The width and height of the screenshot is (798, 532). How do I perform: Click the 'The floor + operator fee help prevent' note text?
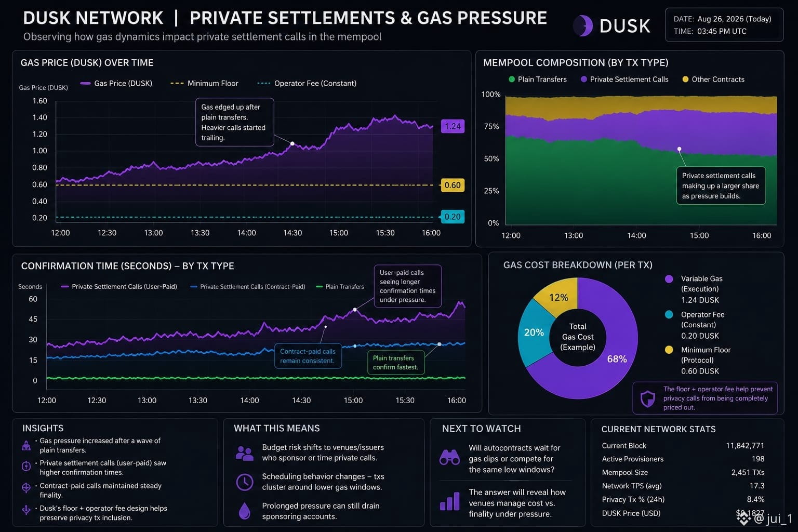point(718,398)
